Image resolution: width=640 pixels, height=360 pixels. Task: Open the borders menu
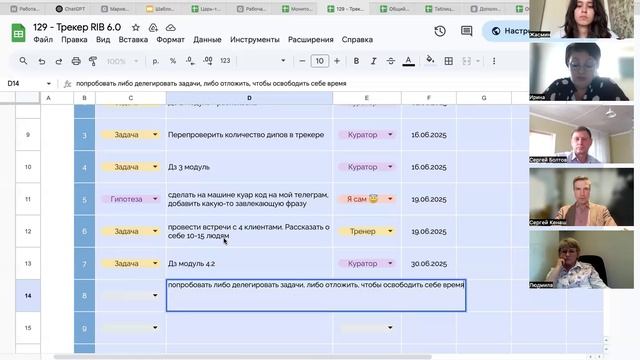(x=449, y=61)
